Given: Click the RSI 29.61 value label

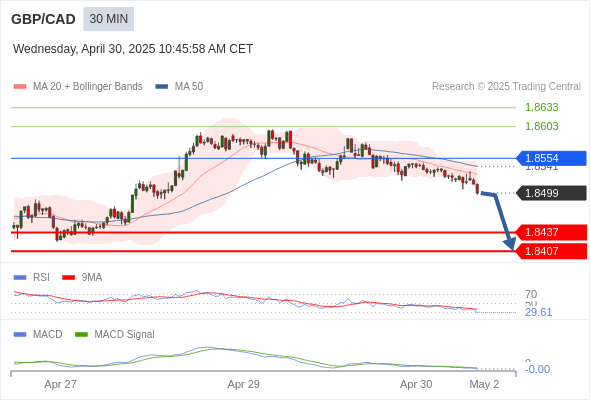Looking at the screenshot, I should coord(538,312).
